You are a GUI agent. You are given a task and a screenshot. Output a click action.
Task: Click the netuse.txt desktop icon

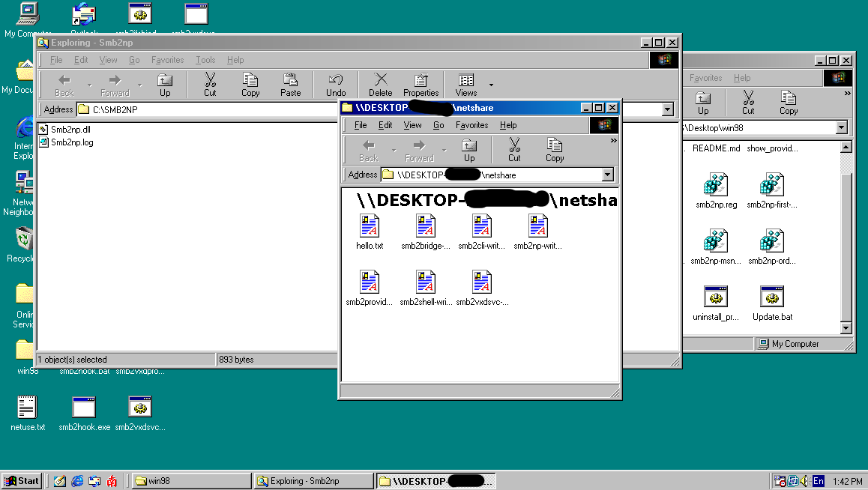click(27, 413)
